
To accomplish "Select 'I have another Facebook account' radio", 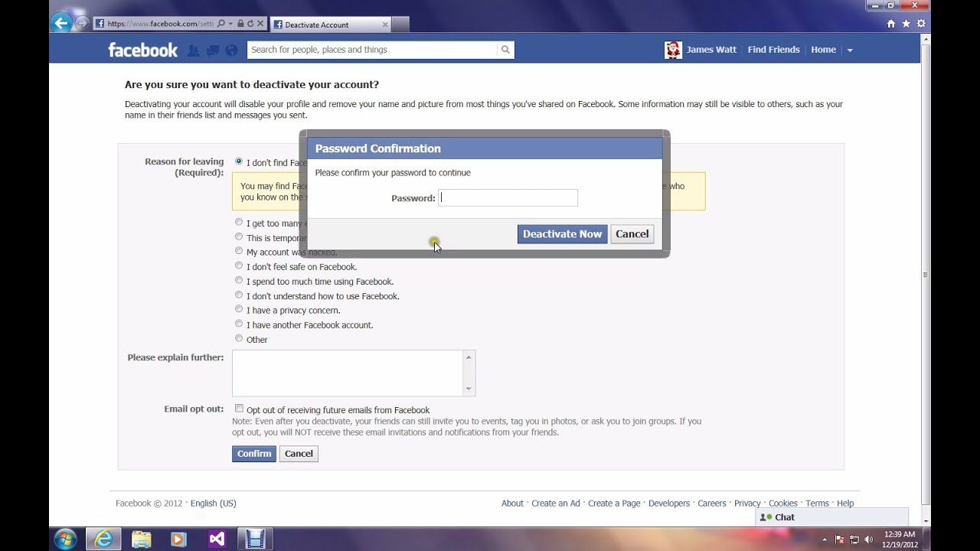I will tap(239, 324).
